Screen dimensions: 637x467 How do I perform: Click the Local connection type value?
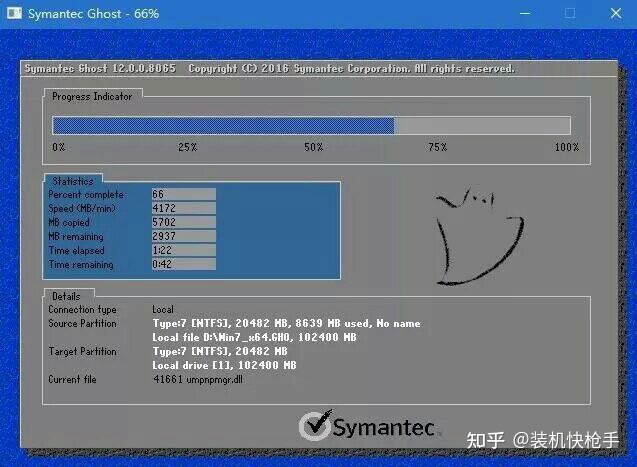point(163,309)
